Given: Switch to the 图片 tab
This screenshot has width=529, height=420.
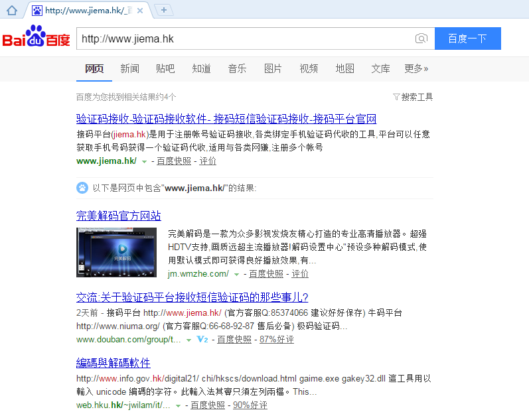Looking at the screenshot, I should coord(273,69).
